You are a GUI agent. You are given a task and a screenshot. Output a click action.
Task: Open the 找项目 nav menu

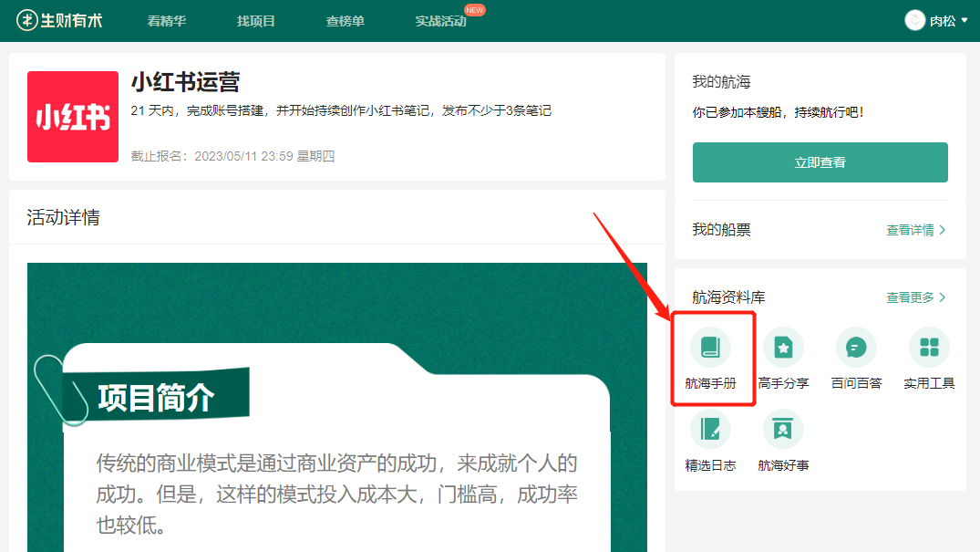tap(255, 21)
